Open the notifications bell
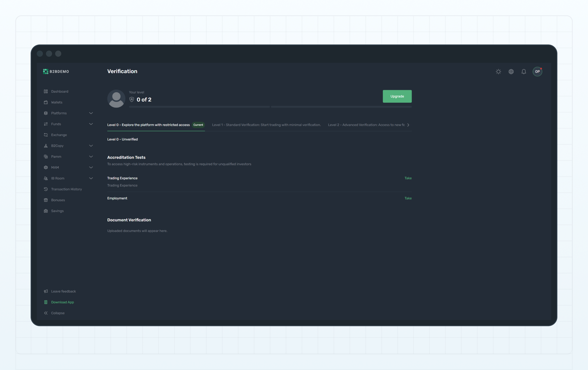The image size is (588, 370). (x=524, y=71)
